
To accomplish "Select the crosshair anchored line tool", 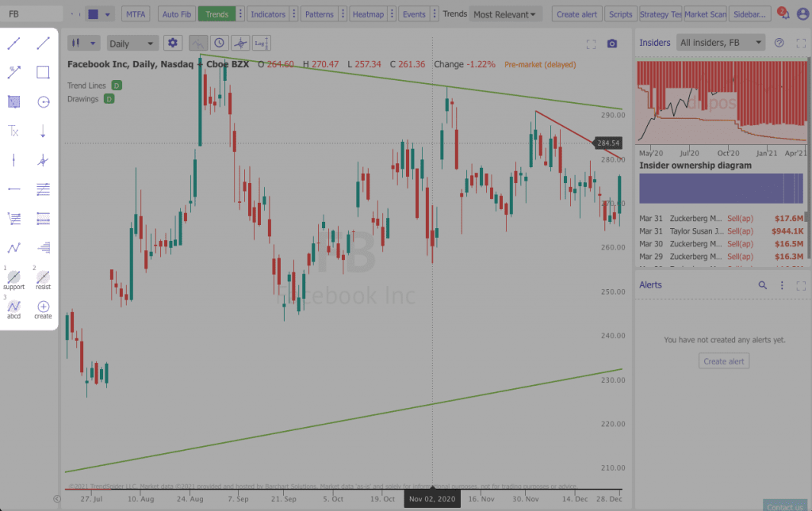I will 43,160.
